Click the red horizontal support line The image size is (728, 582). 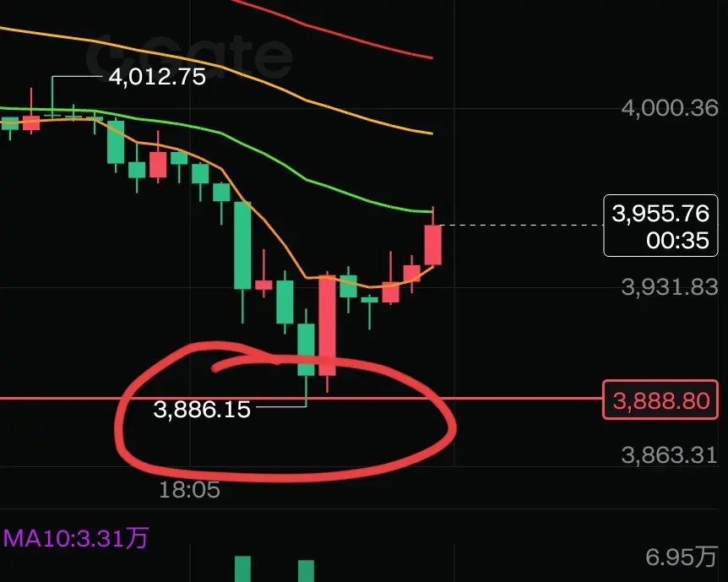301,398
